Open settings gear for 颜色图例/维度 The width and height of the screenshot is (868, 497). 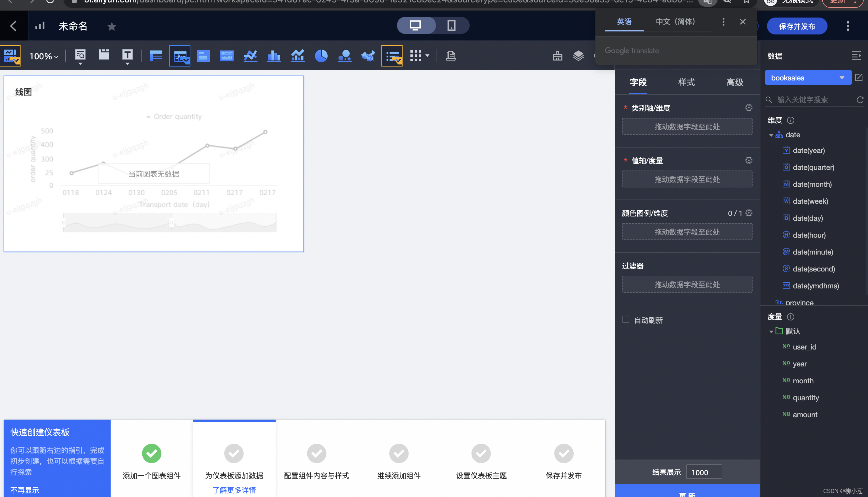click(x=749, y=213)
